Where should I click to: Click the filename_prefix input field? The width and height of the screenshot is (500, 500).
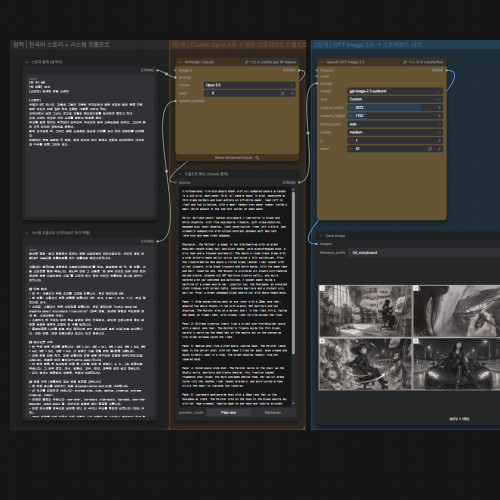[424, 253]
